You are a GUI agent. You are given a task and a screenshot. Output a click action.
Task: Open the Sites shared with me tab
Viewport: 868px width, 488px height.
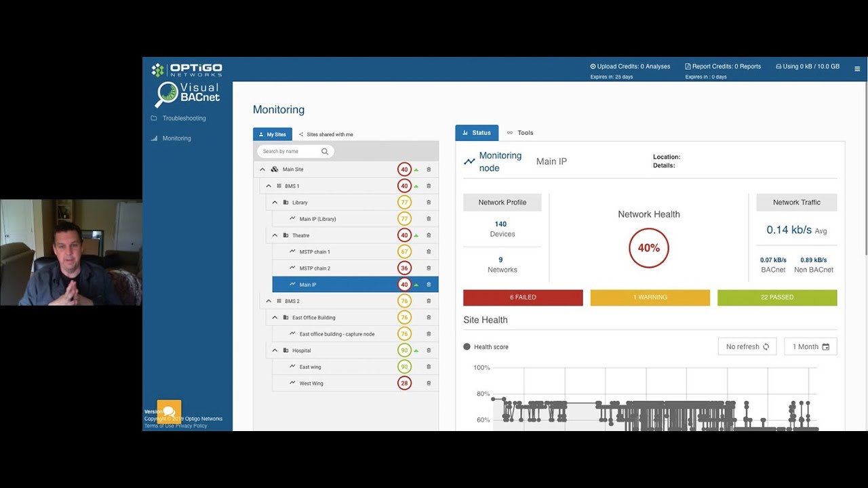tap(325, 134)
